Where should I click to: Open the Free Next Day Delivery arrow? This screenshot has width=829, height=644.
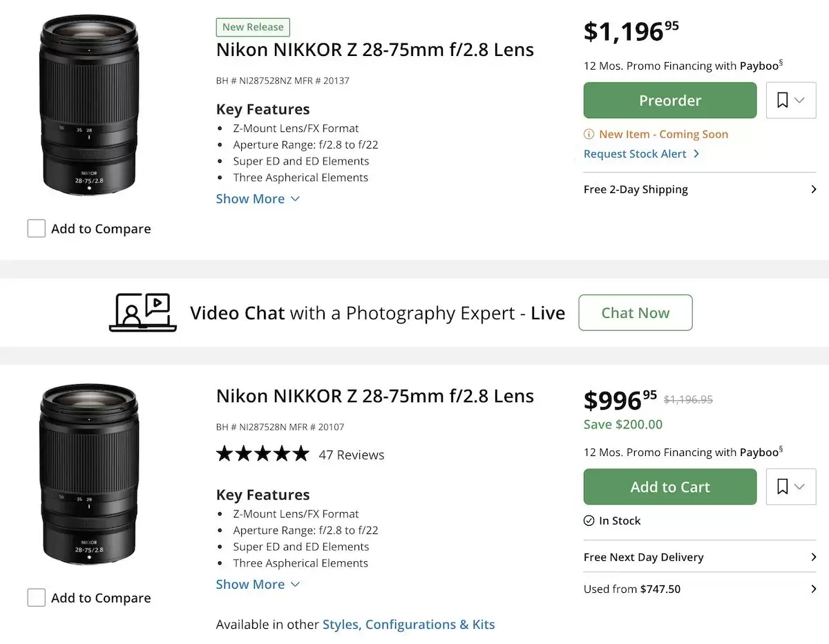813,557
